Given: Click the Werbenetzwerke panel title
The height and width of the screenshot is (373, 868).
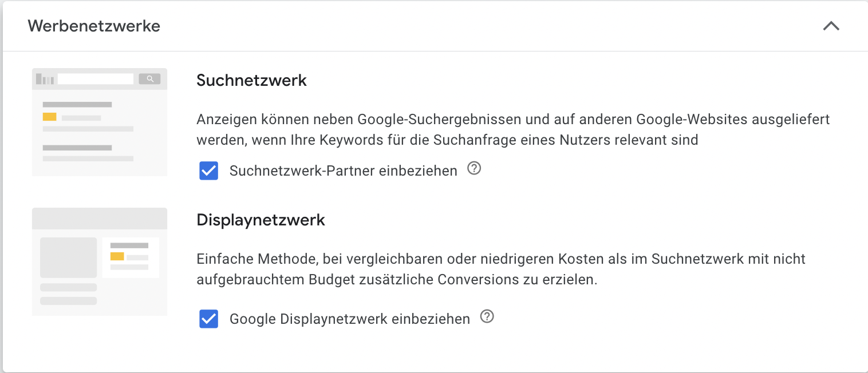Looking at the screenshot, I should [94, 26].
